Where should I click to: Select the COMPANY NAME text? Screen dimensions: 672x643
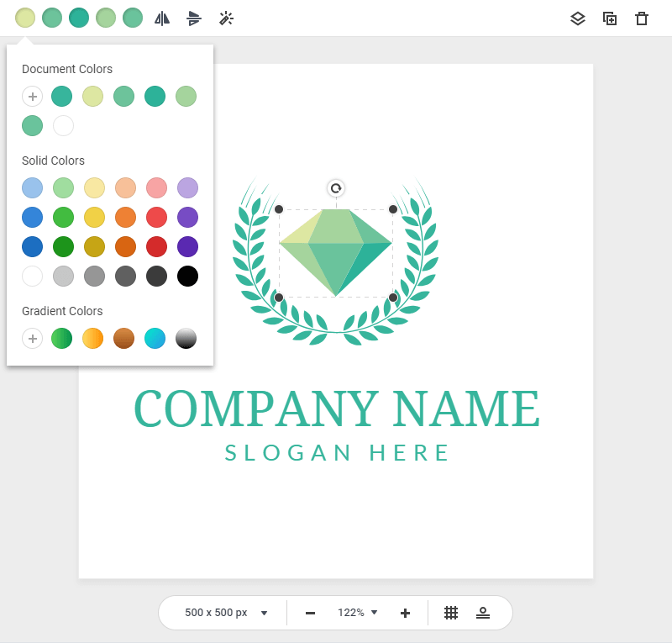click(336, 409)
